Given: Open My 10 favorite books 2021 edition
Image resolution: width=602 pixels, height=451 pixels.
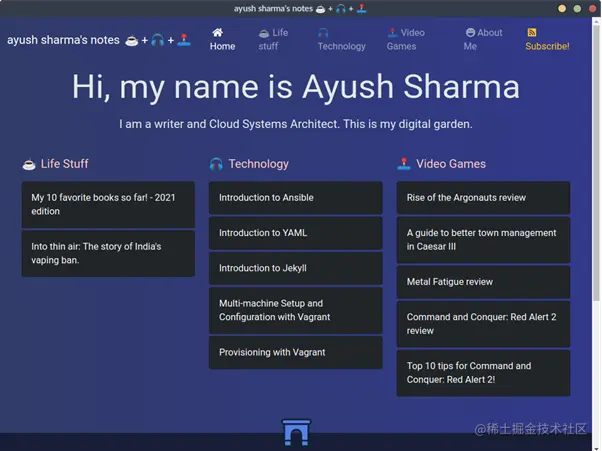Looking at the screenshot, I should (108, 205).
